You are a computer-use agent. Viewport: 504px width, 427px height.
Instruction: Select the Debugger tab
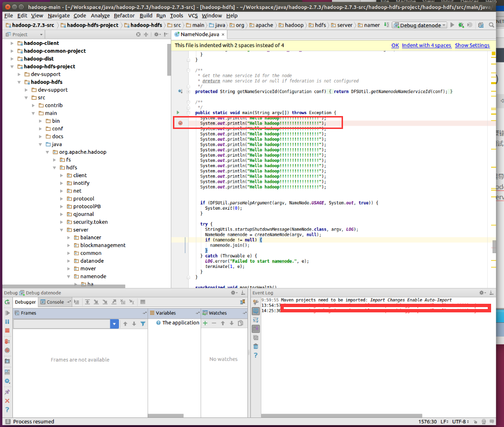click(25, 302)
